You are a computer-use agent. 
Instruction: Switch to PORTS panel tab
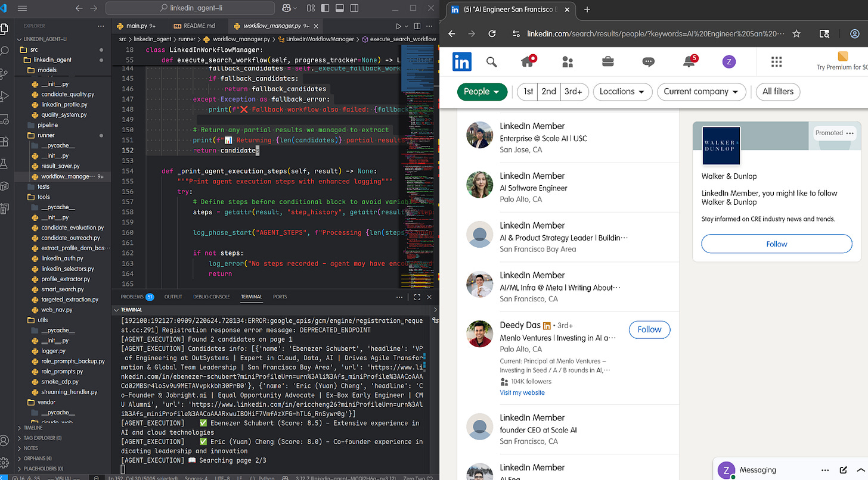pos(280,297)
